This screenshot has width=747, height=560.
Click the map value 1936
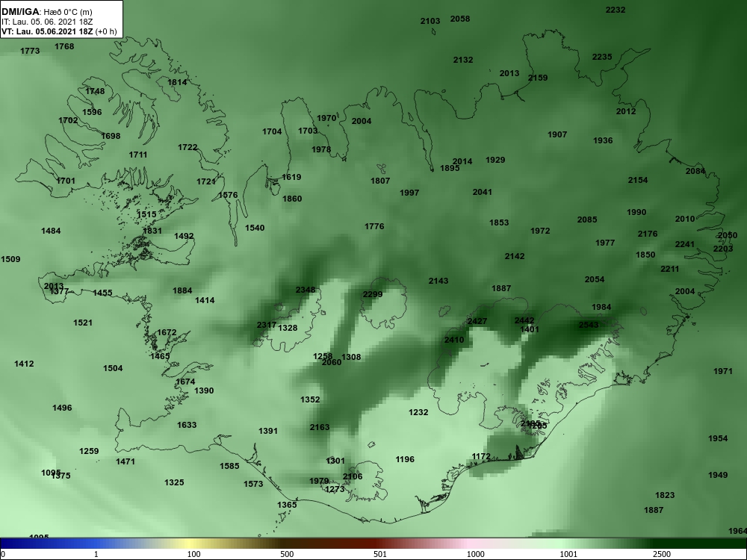tap(603, 140)
